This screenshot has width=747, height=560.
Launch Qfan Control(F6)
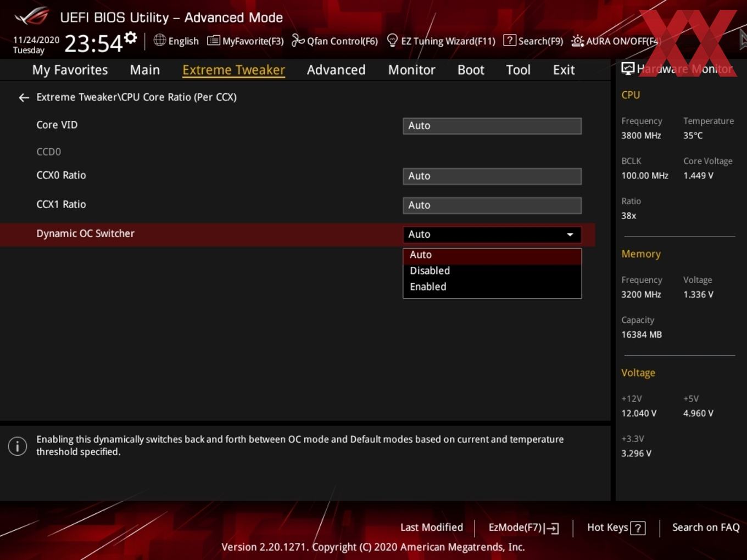click(x=335, y=41)
